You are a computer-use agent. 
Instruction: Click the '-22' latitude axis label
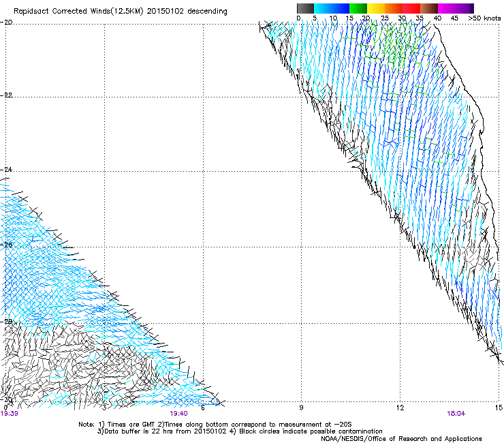pos(6,95)
